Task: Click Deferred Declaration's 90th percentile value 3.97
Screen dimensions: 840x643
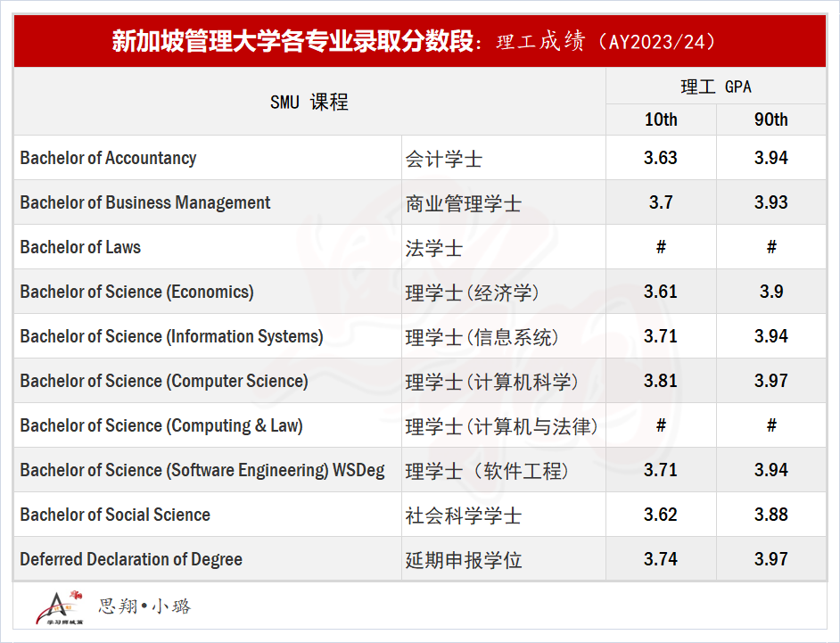Action: (x=771, y=559)
